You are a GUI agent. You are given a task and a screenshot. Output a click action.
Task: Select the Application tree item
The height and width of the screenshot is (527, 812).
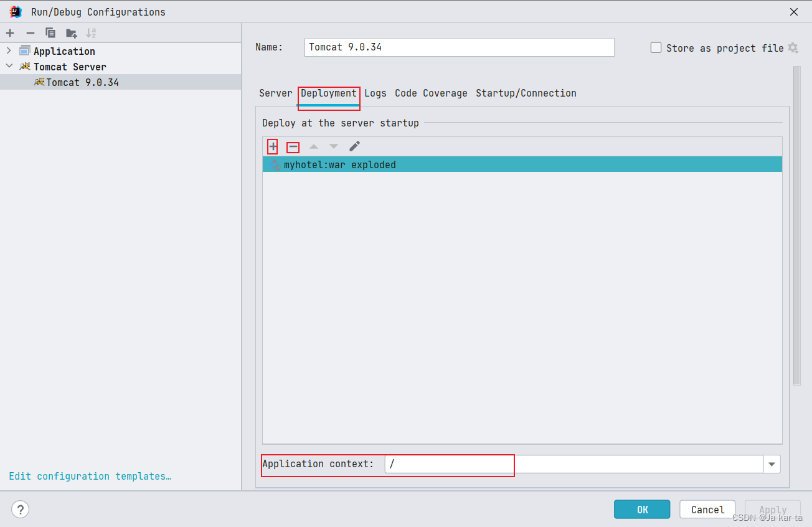tap(64, 51)
